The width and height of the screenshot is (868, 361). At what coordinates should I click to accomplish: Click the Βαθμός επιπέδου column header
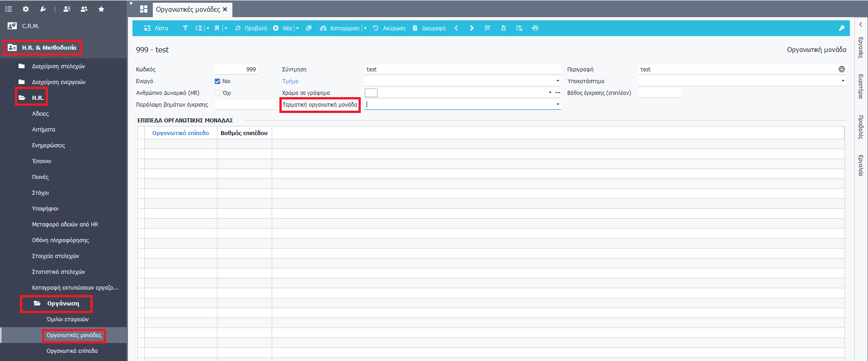[x=244, y=133]
